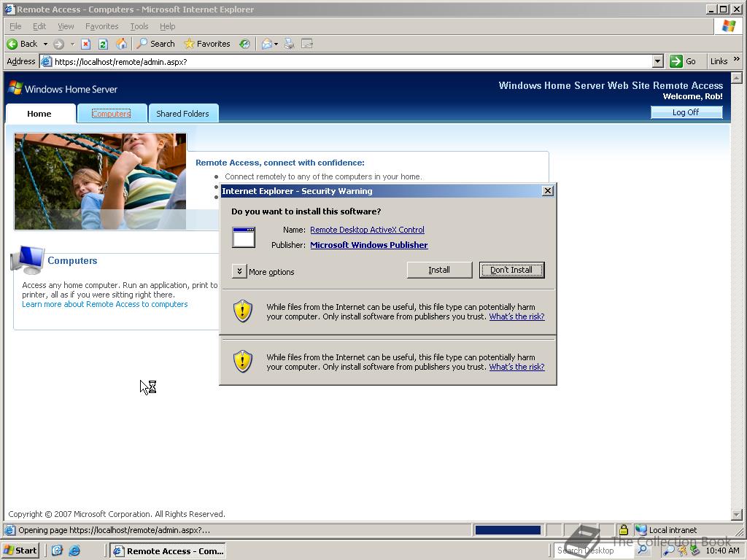This screenshot has height=560, width=747.
Task: Click the Computers heading text
Action: 72,260
